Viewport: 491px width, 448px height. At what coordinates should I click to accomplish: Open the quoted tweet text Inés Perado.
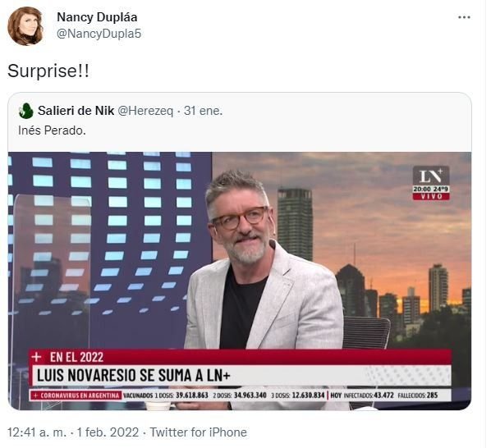(52, 130)
